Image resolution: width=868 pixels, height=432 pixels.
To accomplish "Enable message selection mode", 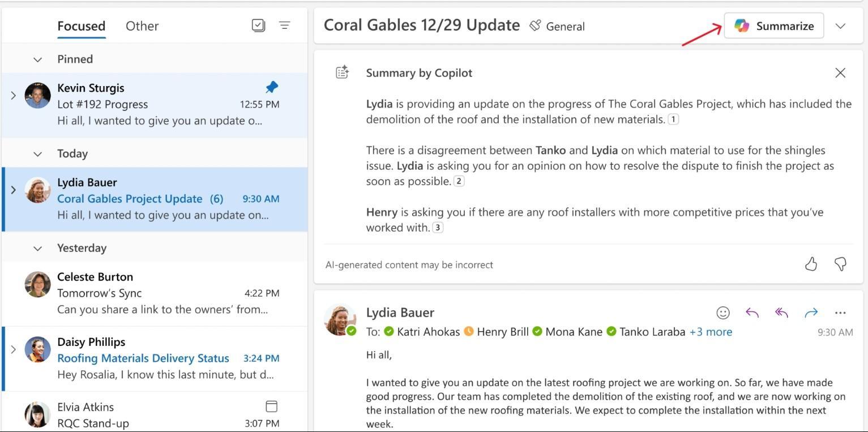I will [x=258, y=25].
